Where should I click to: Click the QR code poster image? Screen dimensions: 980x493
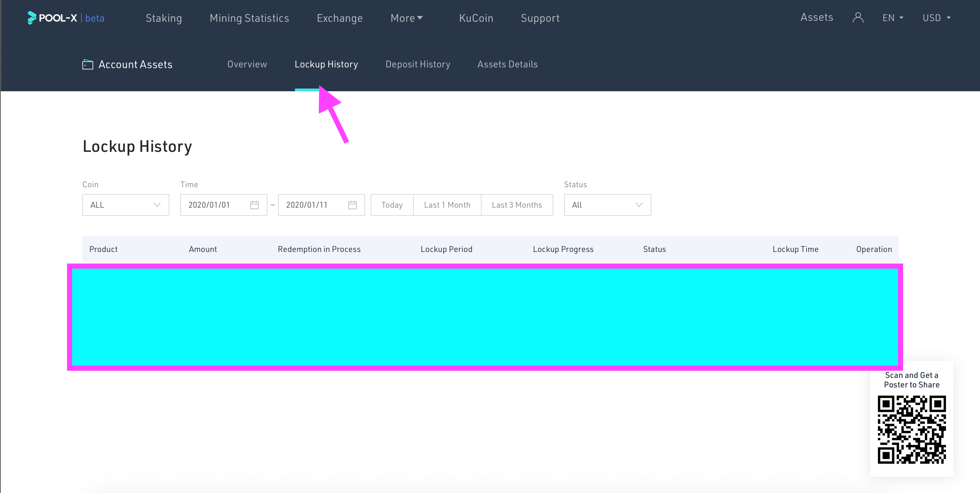coord(912,430)
